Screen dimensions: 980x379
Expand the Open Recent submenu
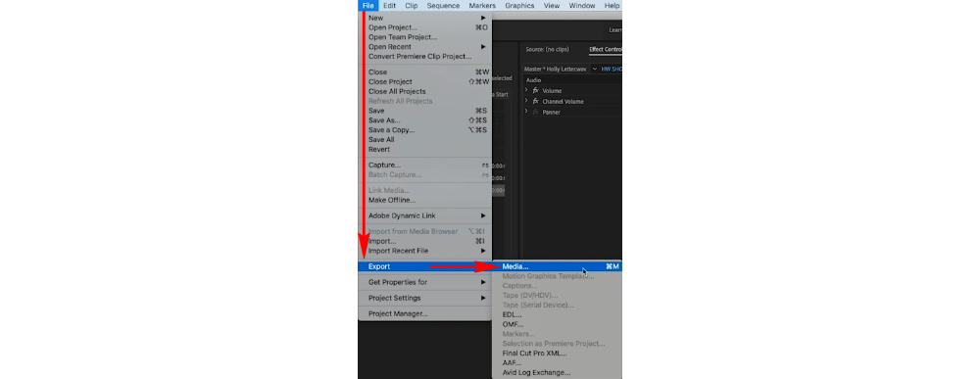pos(425,47)
